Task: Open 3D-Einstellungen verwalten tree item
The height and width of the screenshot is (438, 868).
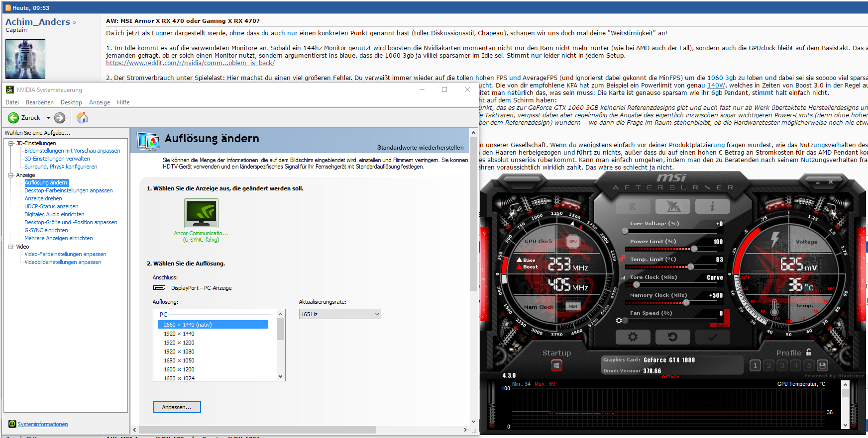Action: [57, 159]
